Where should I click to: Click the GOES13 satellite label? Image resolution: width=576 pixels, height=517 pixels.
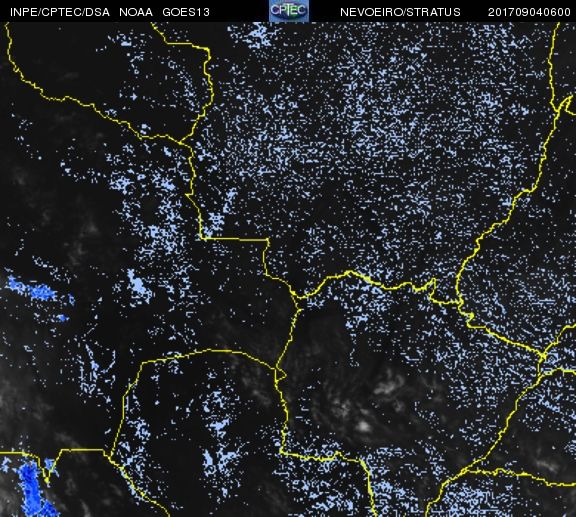186,12
